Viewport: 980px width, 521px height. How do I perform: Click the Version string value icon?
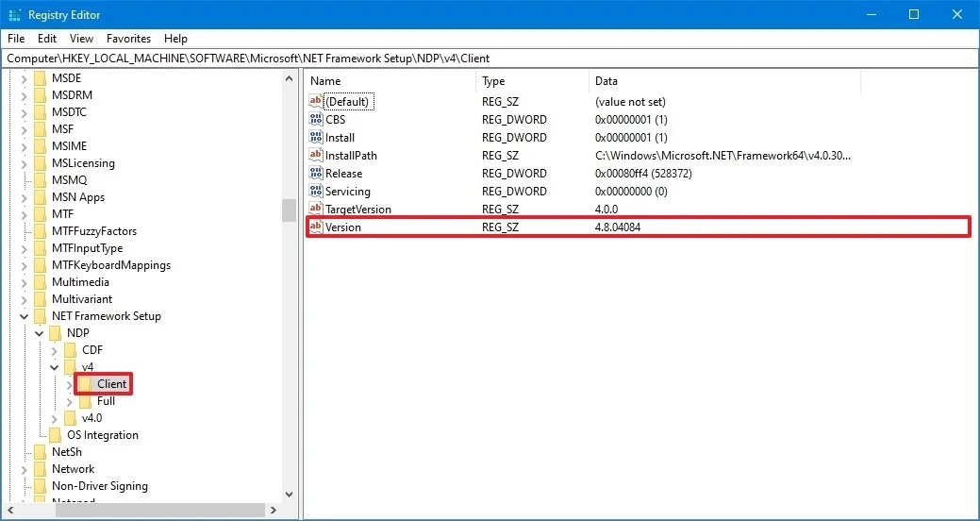tap(316, 227)
